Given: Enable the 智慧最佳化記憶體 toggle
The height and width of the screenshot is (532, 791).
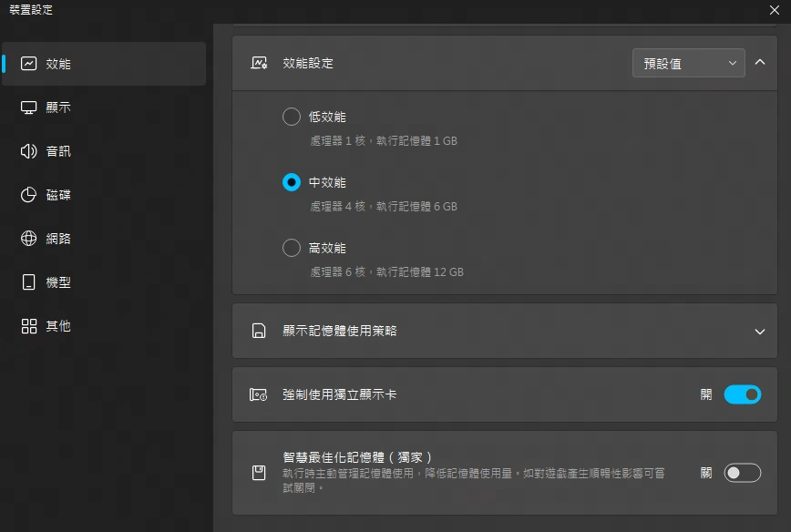Looking at the screenshot, I should point(742,473).
